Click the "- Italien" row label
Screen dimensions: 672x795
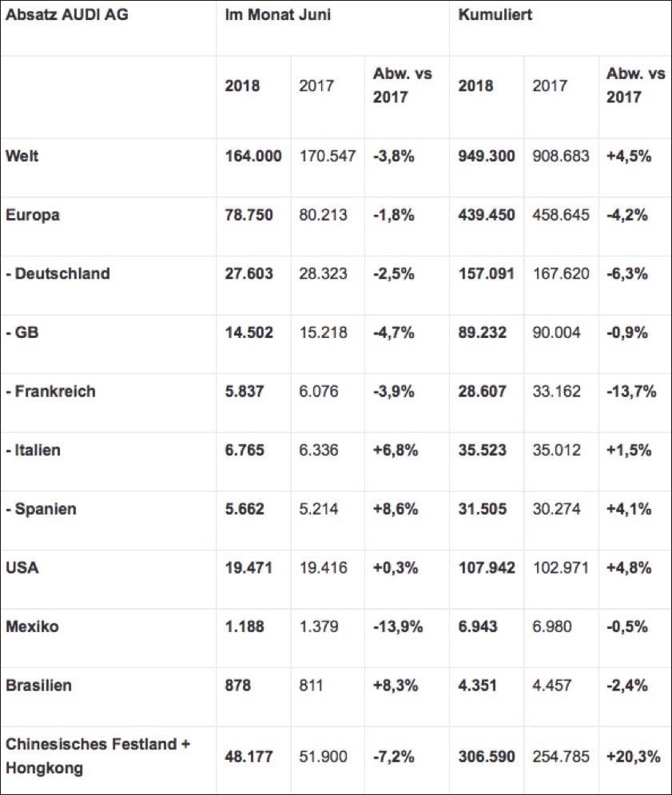point(33,451)
